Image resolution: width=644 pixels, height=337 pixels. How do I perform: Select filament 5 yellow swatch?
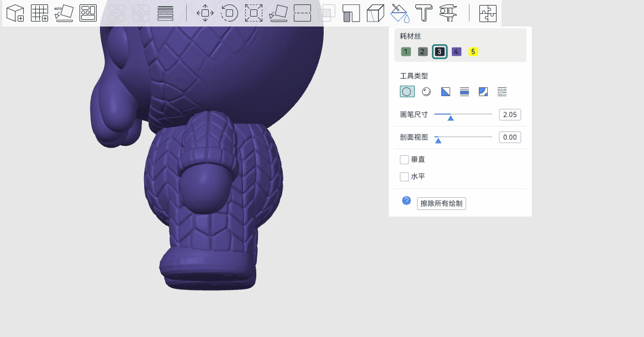point(473,52)
